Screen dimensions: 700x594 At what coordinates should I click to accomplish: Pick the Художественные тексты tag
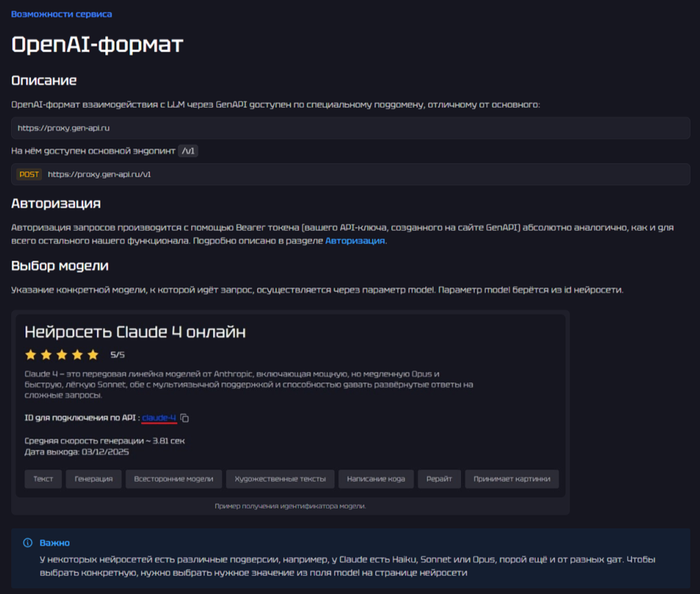(x=280, y=479)
